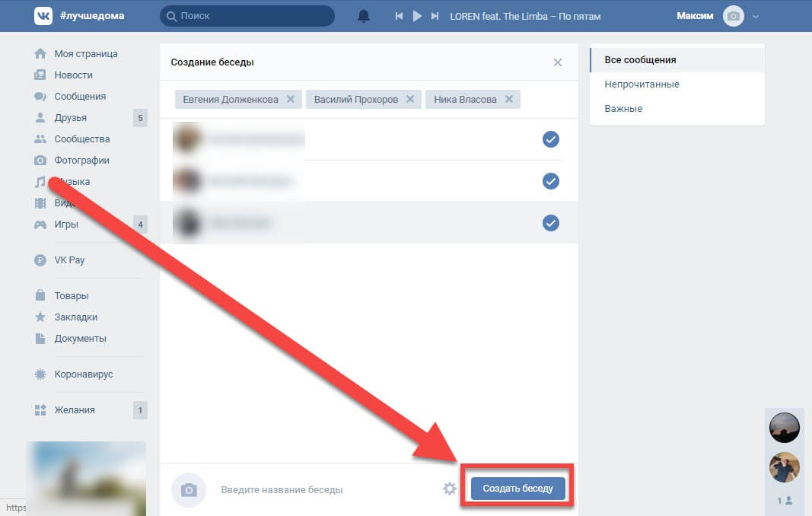
Task: Open chat settings gear icon
Action: (x=450, y=489)
